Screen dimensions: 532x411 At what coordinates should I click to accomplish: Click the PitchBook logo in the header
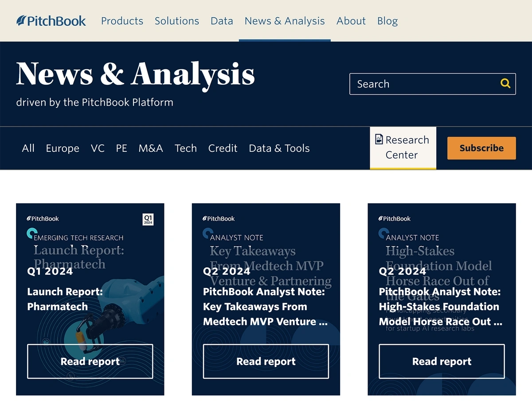[x=51, y=21]
